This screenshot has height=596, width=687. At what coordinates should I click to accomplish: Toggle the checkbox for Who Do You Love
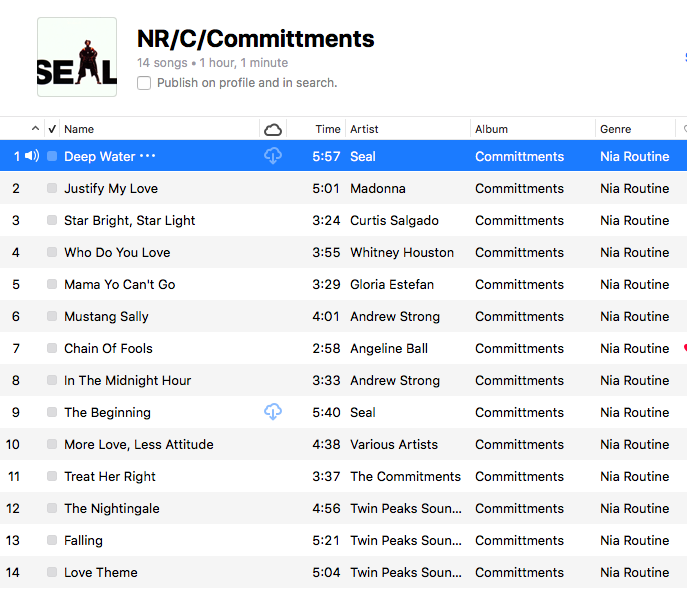point(52,252)
